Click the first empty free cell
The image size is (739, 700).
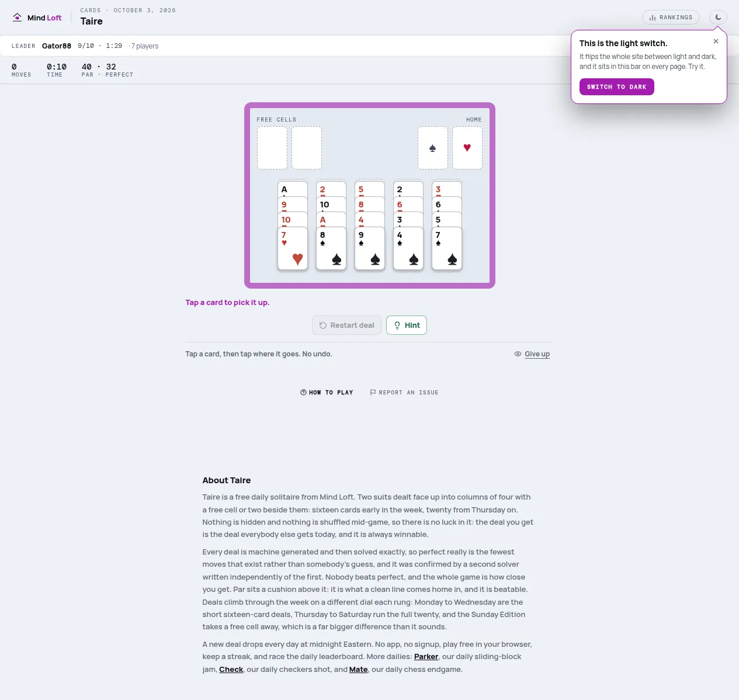click(x=272, y=148)
